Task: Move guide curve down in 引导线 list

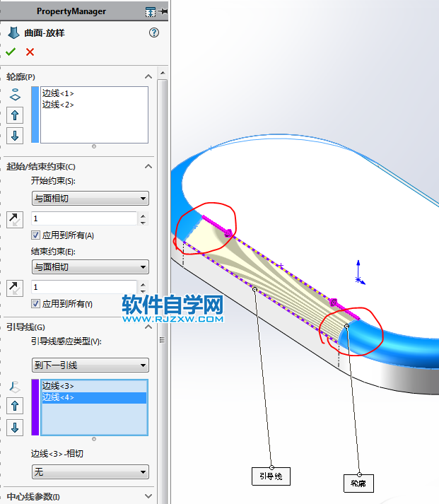Action: pyautogui.click(x=15, y=427)
